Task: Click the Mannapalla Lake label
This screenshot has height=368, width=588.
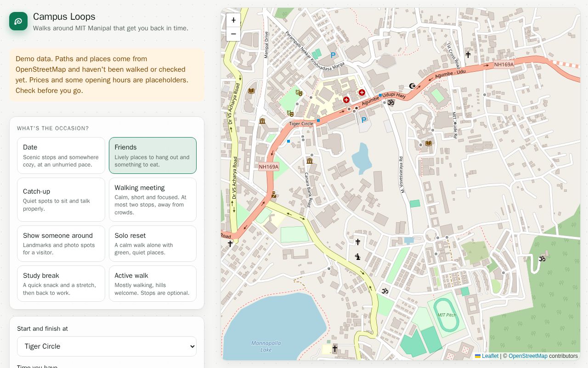Action: 266,346
